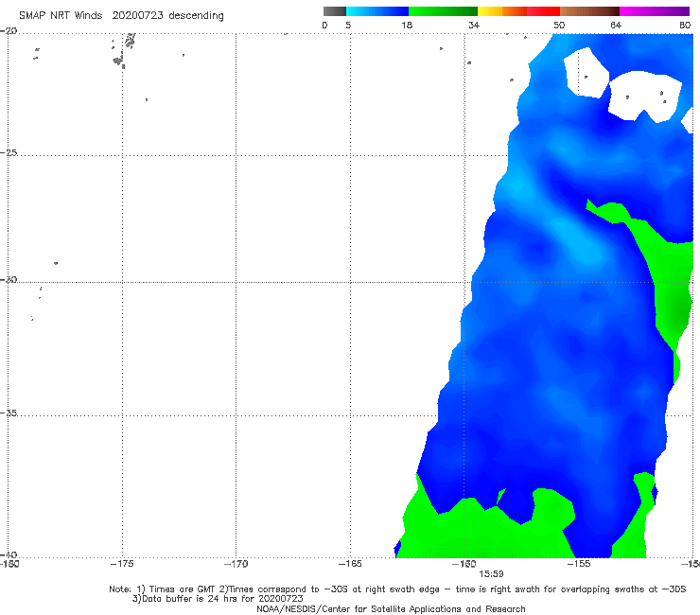700x615 pixels.
Task: Click the latitude label '-25'
Action: coord(9,152)
